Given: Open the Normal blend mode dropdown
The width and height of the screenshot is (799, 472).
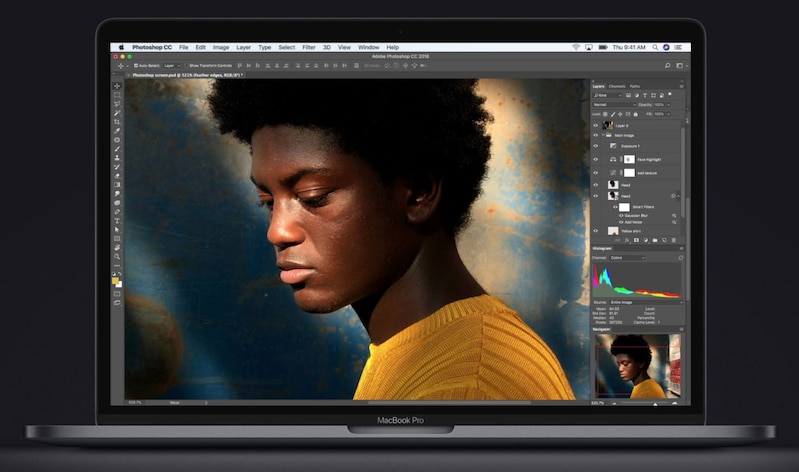Looking at the screenshot, I should point(615,104).
